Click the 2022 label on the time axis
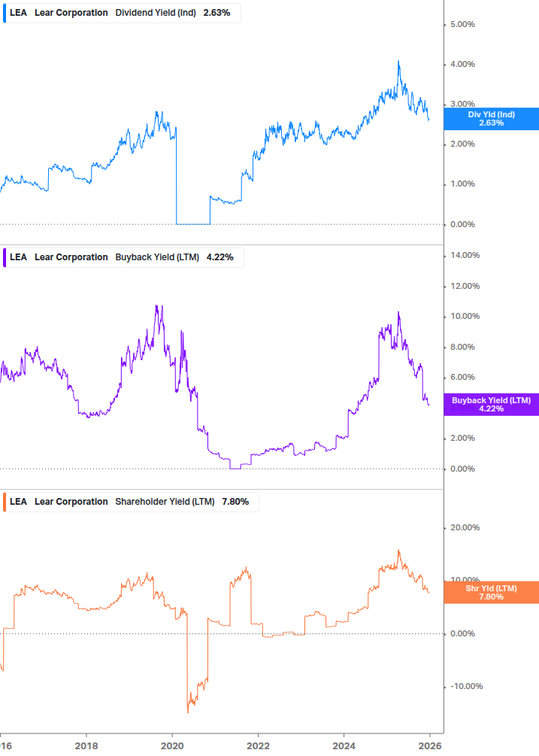Image resolution: width=539 pixels, height=756 pixels. 258,746
